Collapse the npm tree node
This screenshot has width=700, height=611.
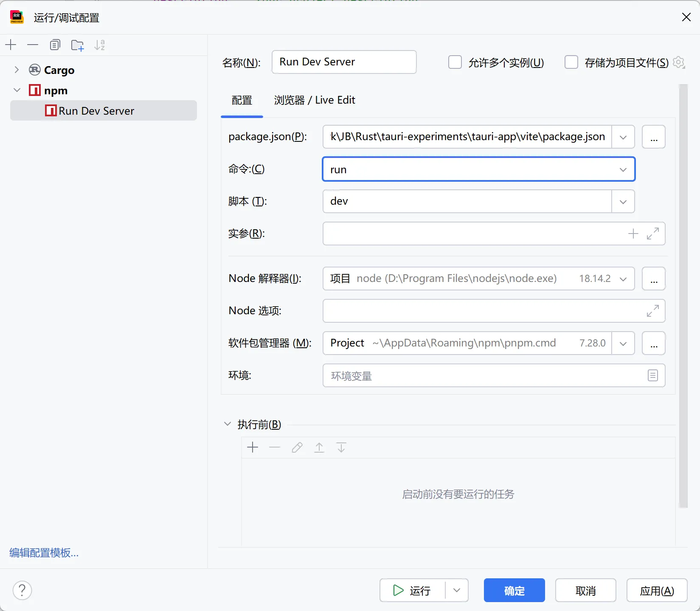click(17, 90)
